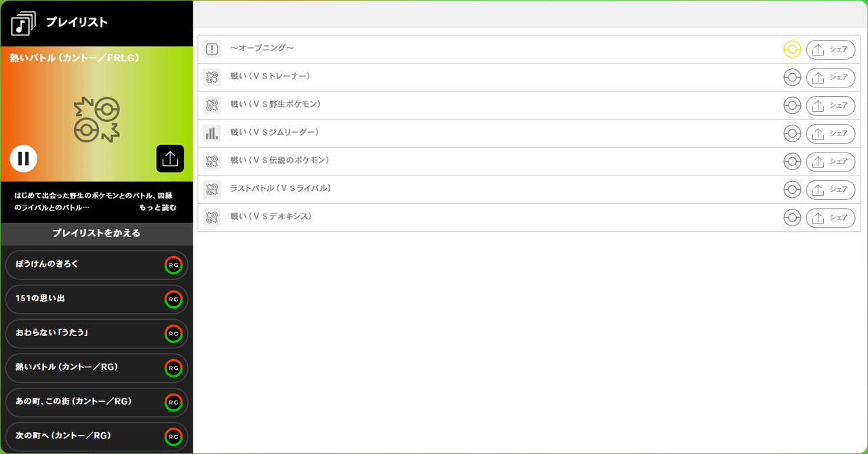Viewport: 868px width, 454px height.
Task: Click the 熱いバトル (カントー/FRLG) playlist title
Action: point(75,58)
